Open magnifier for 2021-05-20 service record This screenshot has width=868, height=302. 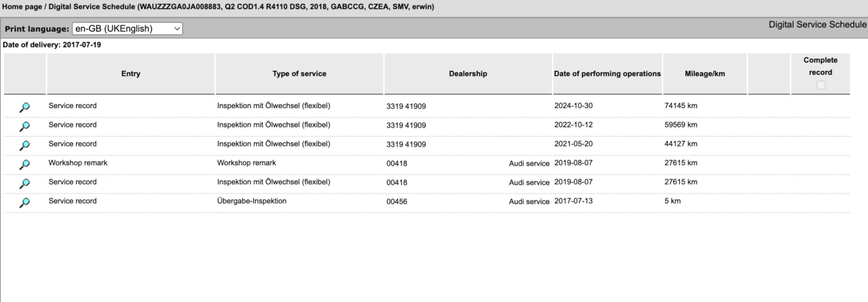(24, 145)
